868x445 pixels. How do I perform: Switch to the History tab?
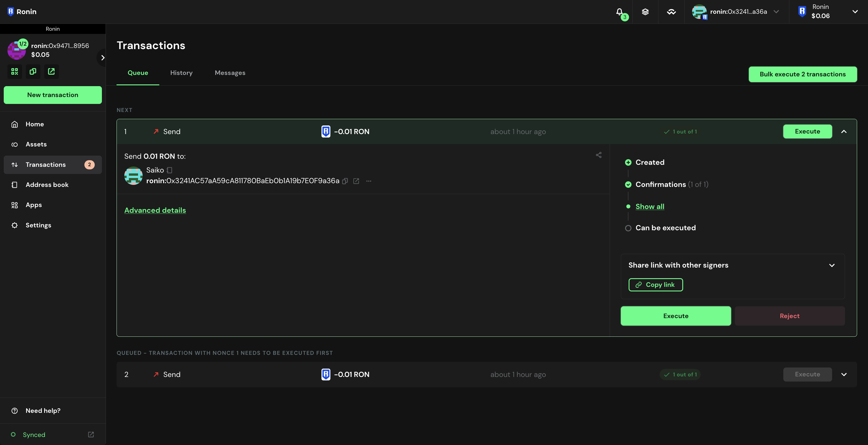[181, 73]
